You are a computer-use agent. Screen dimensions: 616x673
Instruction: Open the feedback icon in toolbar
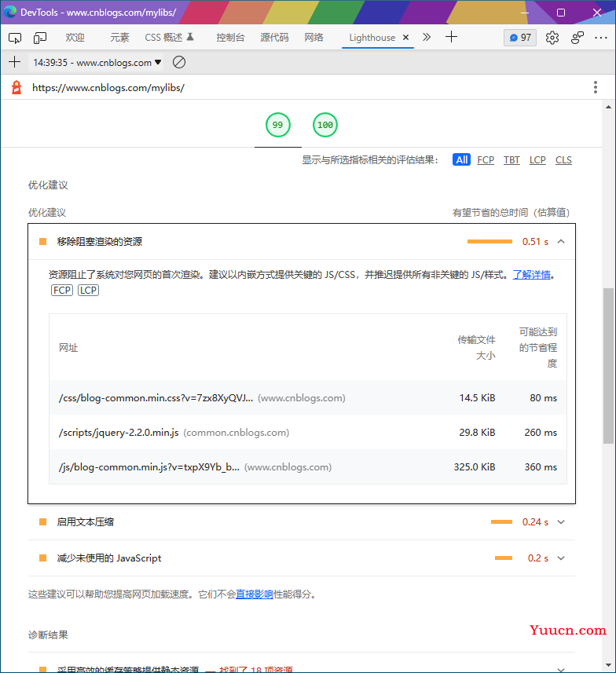[577, 38]
